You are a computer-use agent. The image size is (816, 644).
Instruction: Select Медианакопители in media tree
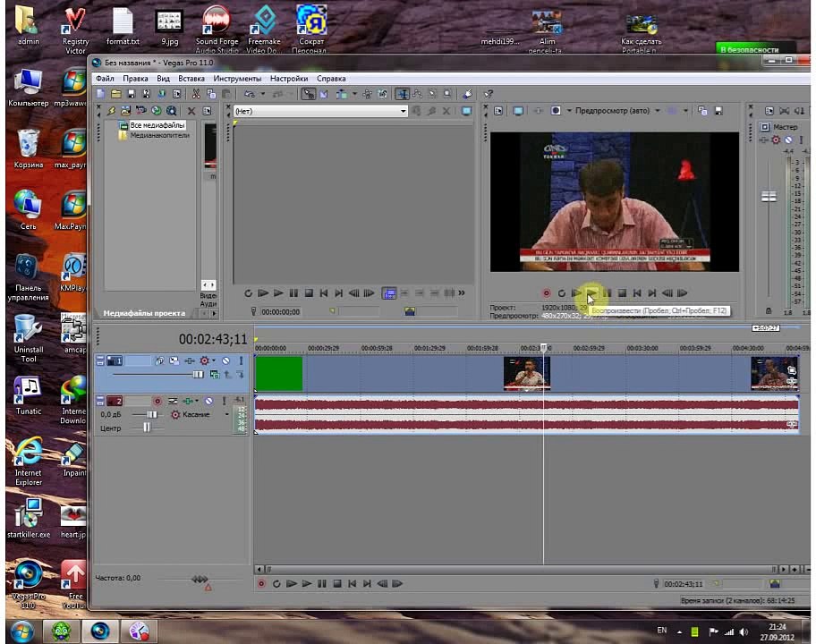(159, 135)
